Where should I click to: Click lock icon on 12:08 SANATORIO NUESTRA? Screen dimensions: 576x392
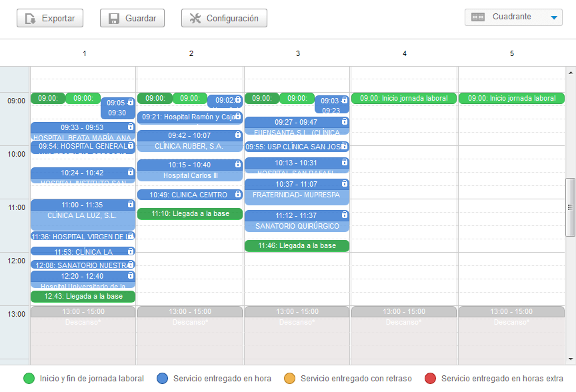pyautogui.click(x=131, y=265)
